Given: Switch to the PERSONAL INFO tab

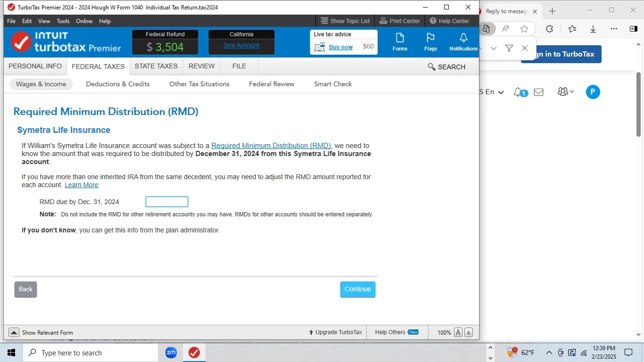Looking at the screenshot, I should pyautogui.click(x=35, y=66).
